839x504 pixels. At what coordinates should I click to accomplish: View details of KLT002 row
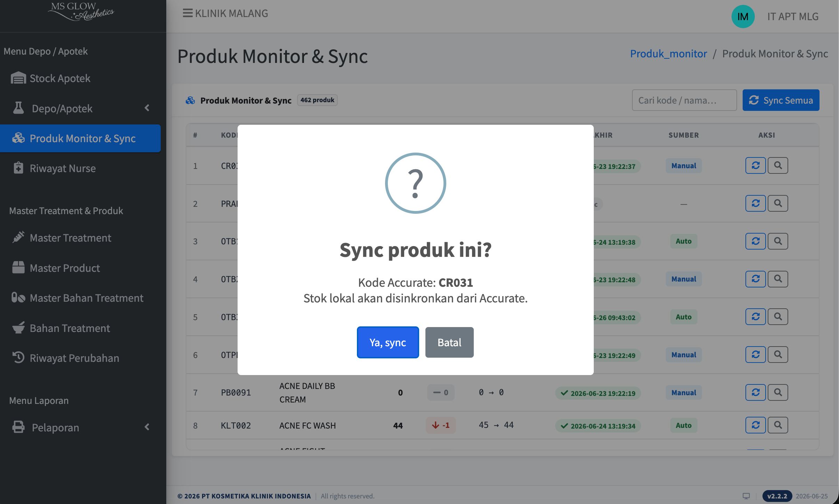pos(778,425)
